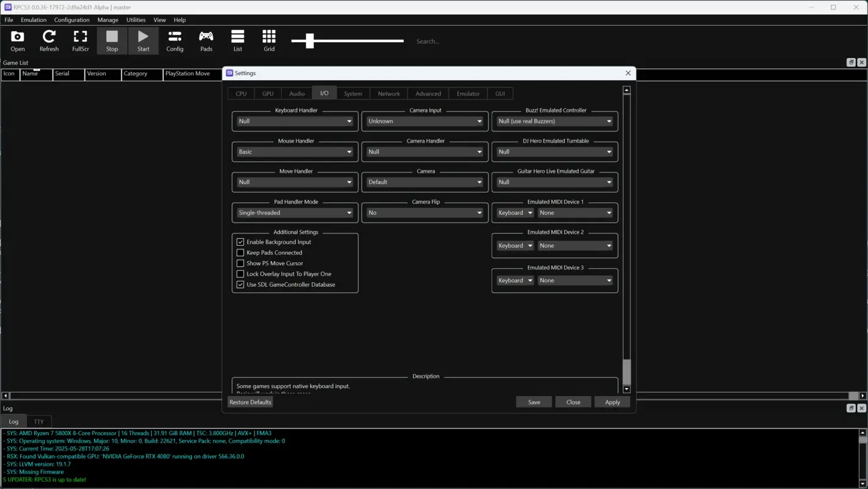
Task: Enable Keep Pads Connected
Action: tap(240, 252)
